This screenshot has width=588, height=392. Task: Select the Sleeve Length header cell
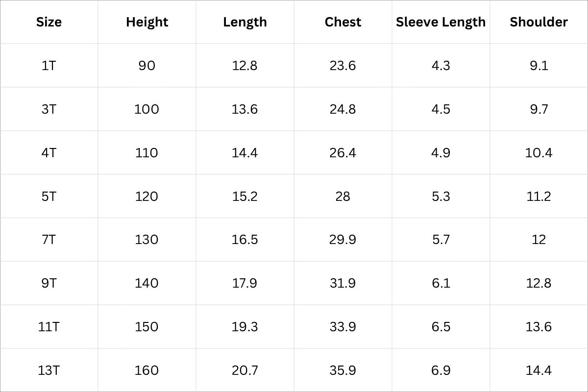point(441,22)
